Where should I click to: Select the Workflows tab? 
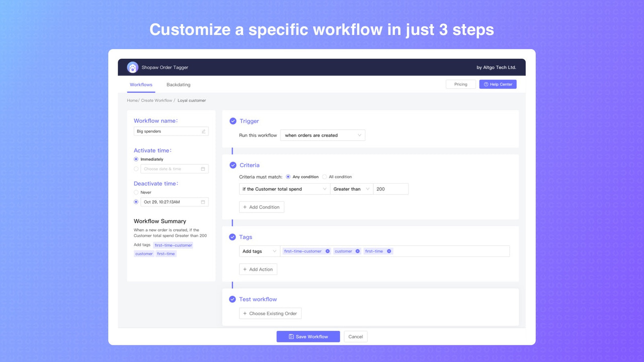(x=141, y=84)
